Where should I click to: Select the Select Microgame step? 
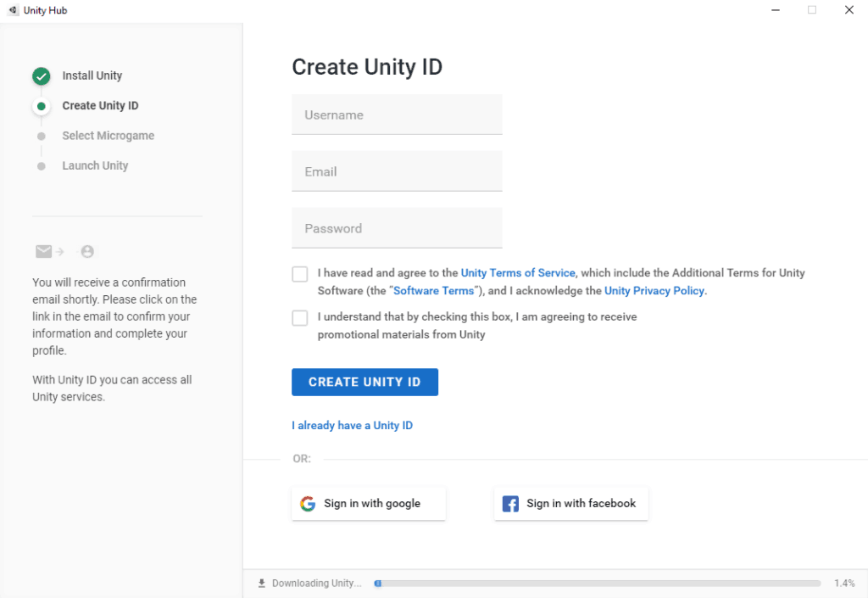(x=108, y=136)
